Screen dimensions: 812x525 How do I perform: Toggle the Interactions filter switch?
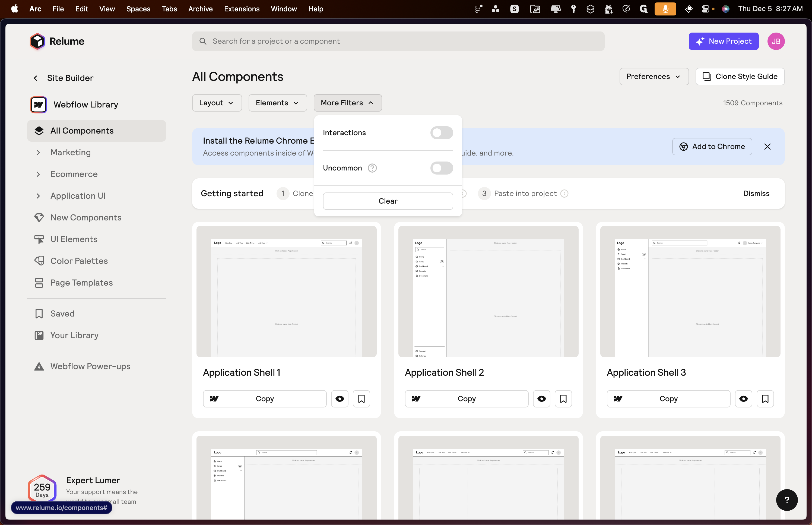442,133
